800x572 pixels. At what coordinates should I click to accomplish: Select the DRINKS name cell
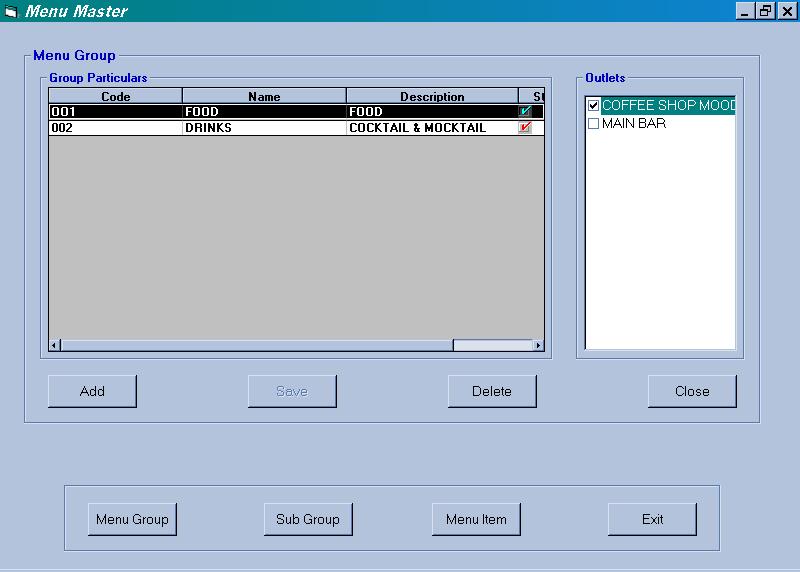click(x=264, y=128)
